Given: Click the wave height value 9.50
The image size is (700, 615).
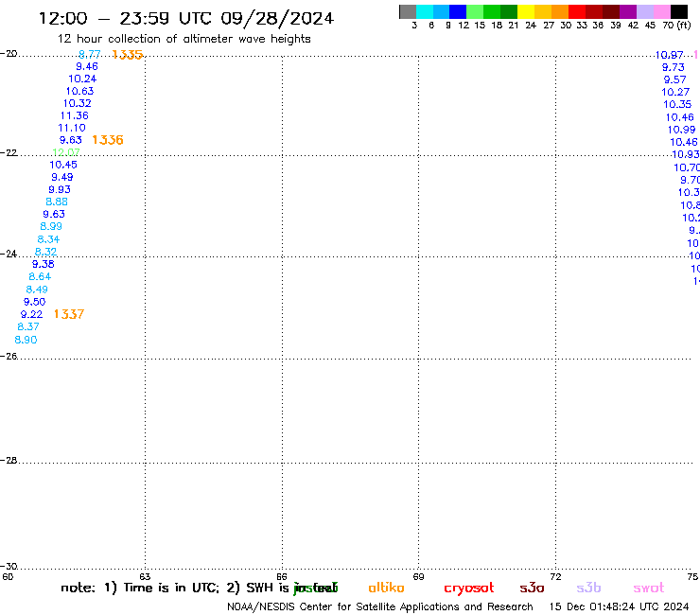Looking at the screenshot, I should (34, 302).
